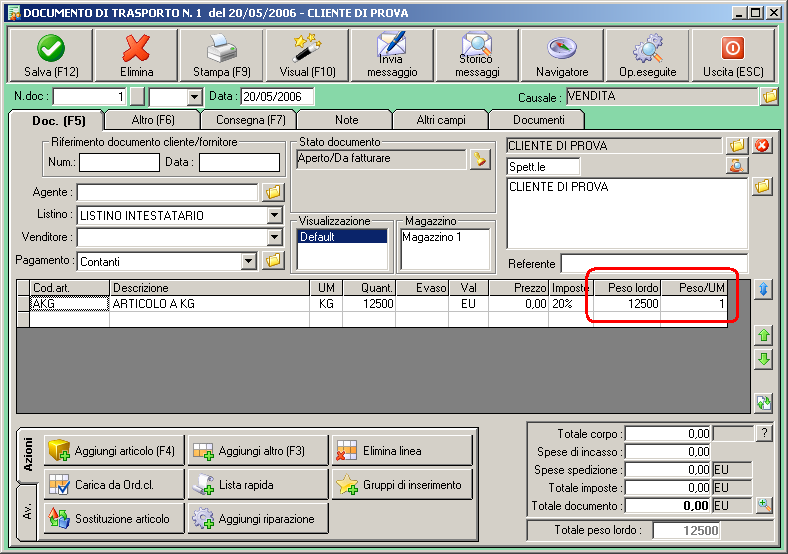Move the row down with the green arrow
The width and height of the screenshot is (788, 554).
pyautogui.click(x=764, y=359)
